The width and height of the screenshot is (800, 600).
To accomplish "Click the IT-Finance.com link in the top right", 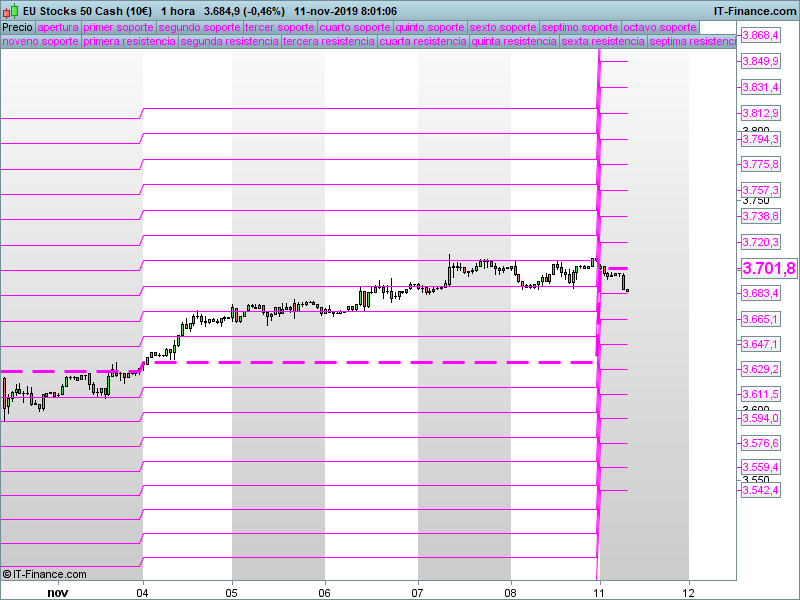I will pos(755,11).
